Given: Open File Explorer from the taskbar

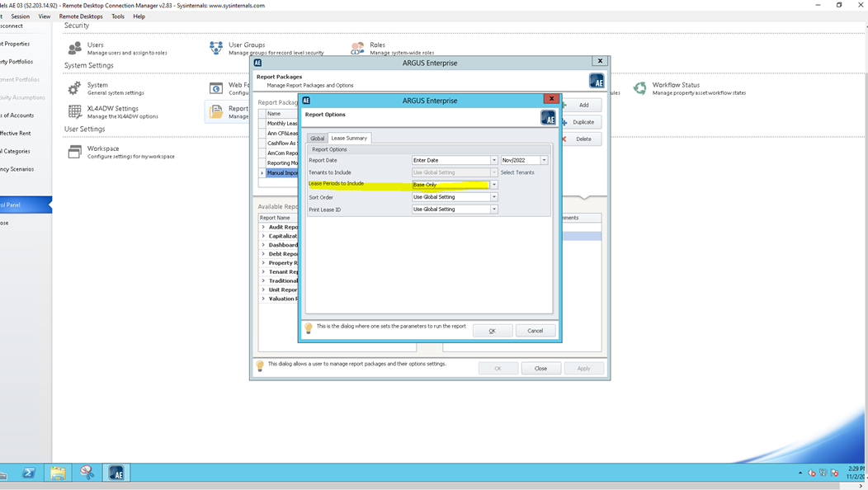Looking at the screenshot, I should [x=58, y=473].
